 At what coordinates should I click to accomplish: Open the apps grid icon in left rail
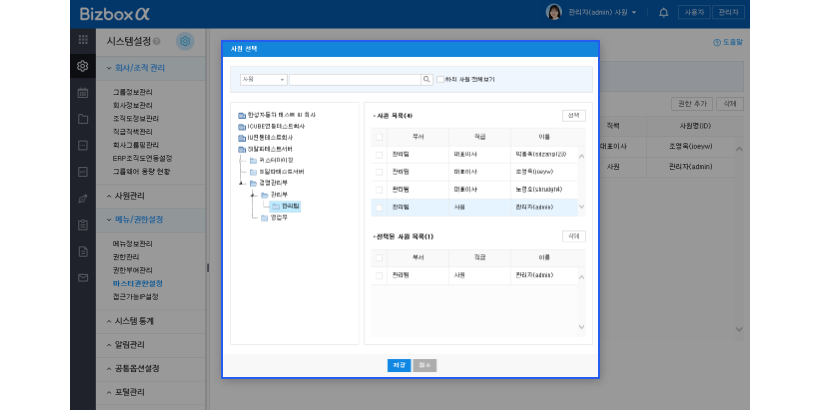[83, 40]
